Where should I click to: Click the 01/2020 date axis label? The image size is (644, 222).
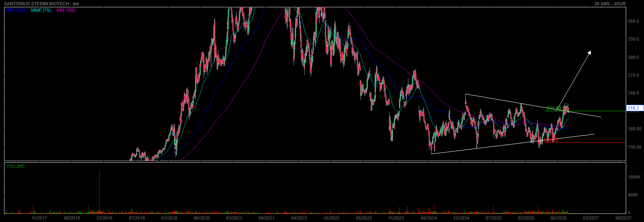(169, 218)
